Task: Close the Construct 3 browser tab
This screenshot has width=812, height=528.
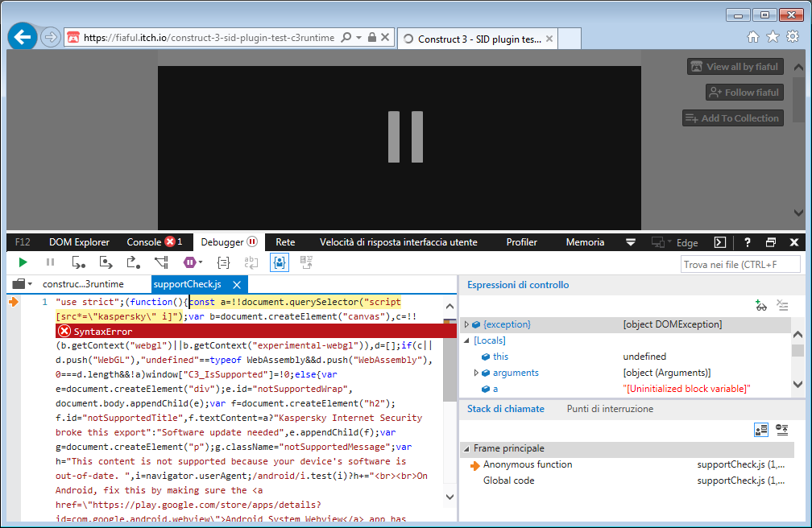Action: 549,39
